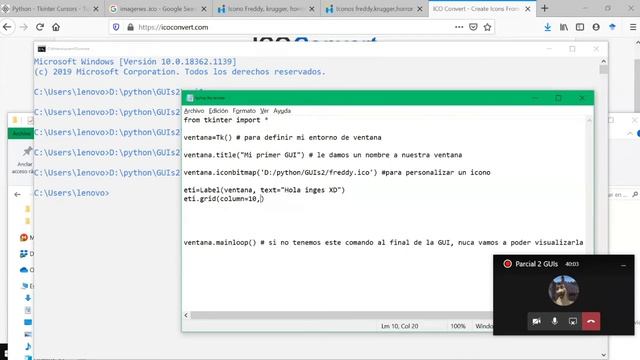Switch to Python Tkinter Cursors tab
This screenshot has height=360, width=640.
(49, 9)
